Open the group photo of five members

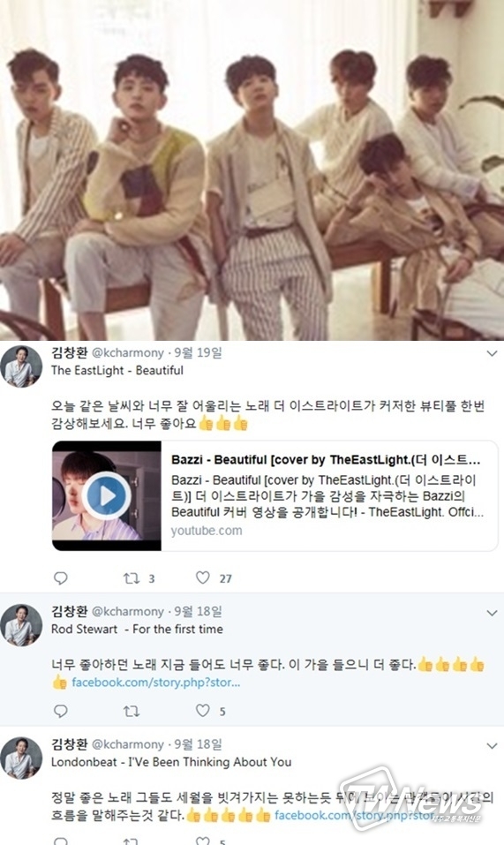(252, 170)
